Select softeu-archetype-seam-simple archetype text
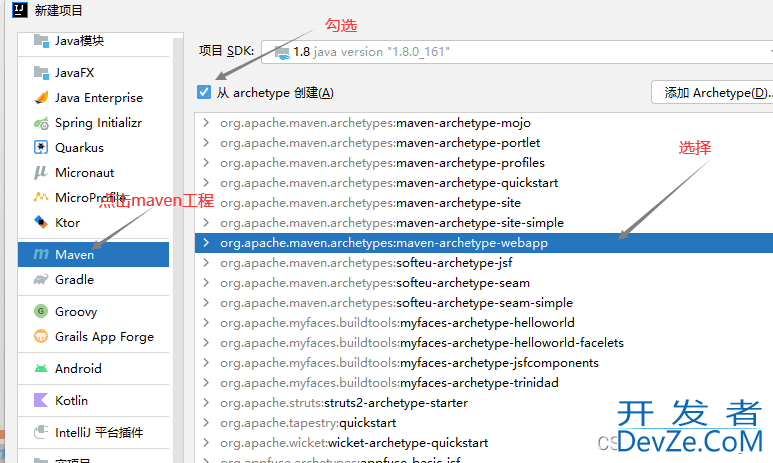The width and height of the screenshot is (773, 463). (396, 302)
